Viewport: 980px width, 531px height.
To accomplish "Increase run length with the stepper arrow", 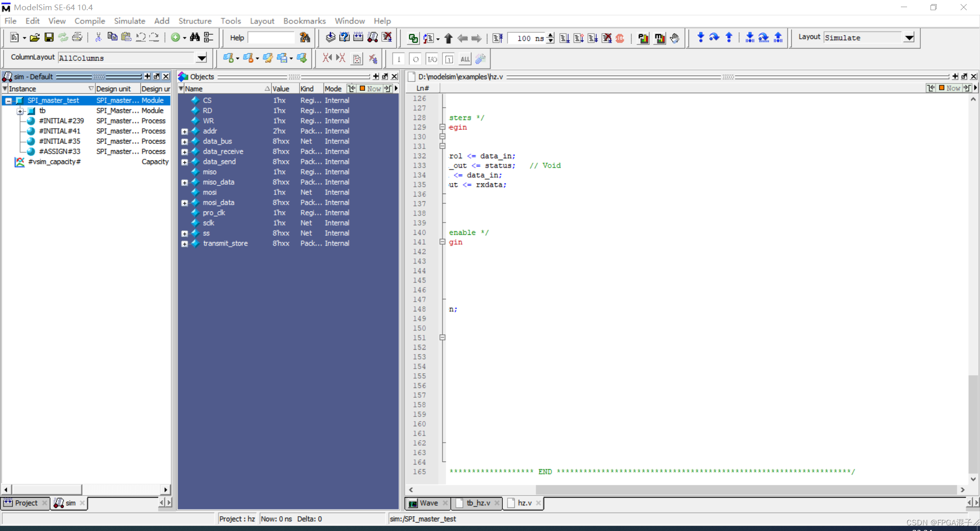I will [x=550, y=35].
